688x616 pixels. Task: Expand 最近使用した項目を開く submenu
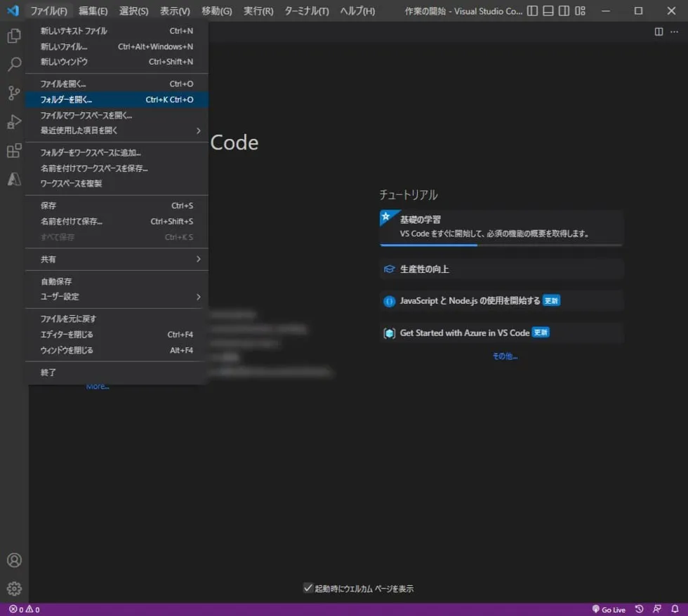117,130
